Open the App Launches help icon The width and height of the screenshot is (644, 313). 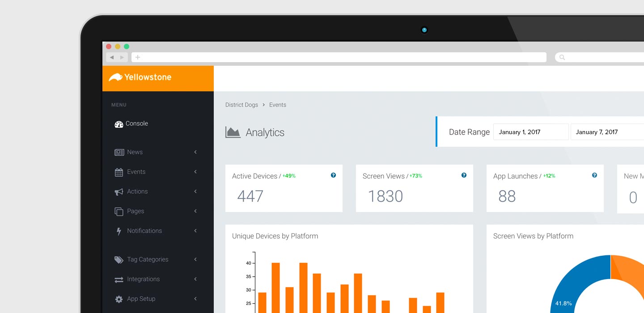(x=594, y=175)
